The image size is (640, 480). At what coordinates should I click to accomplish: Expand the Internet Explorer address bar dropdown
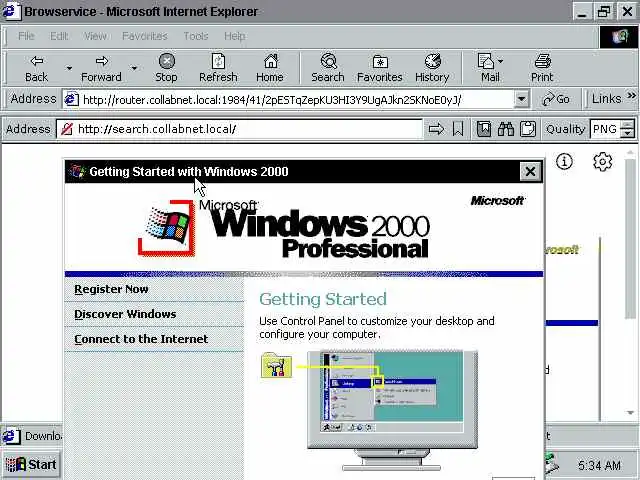point(521,99)
